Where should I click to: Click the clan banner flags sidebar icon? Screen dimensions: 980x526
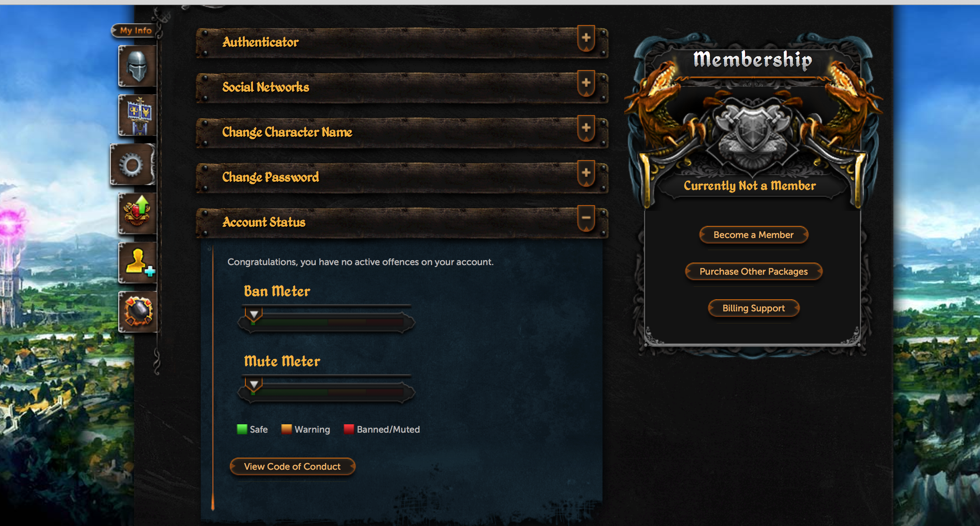(x=137, y=115)
